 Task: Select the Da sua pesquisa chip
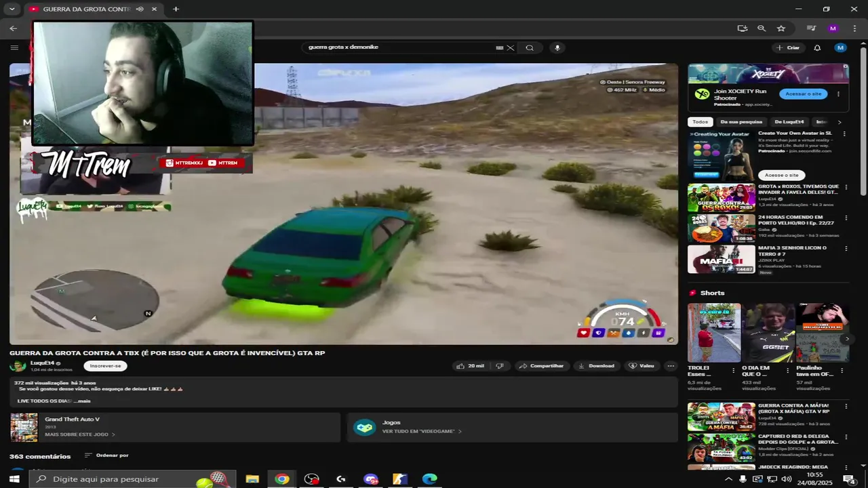741,122
